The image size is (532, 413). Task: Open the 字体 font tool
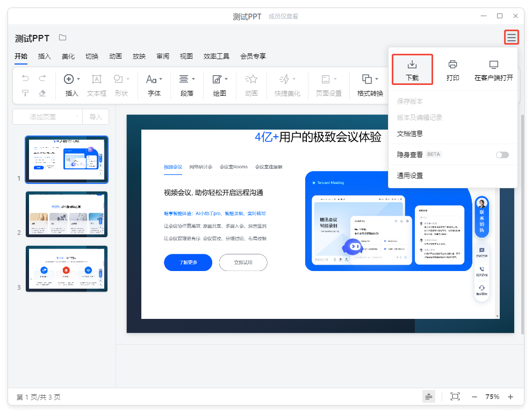[x=151, y=79]
